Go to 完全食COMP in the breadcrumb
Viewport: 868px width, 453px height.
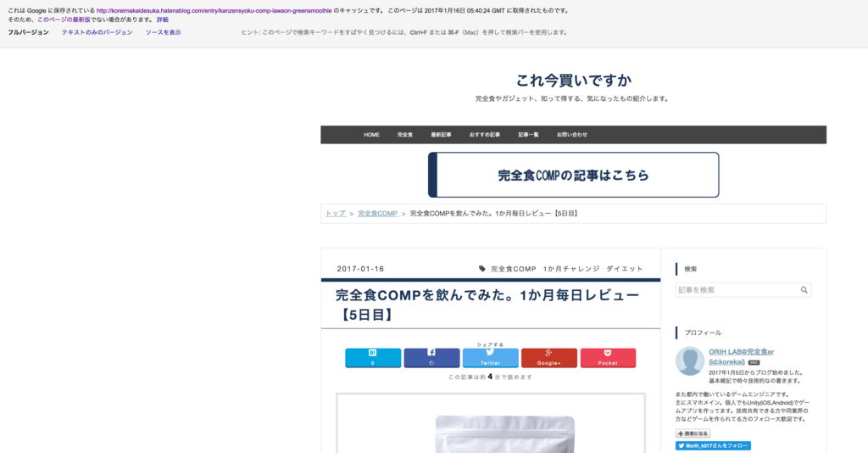point(378,213)
